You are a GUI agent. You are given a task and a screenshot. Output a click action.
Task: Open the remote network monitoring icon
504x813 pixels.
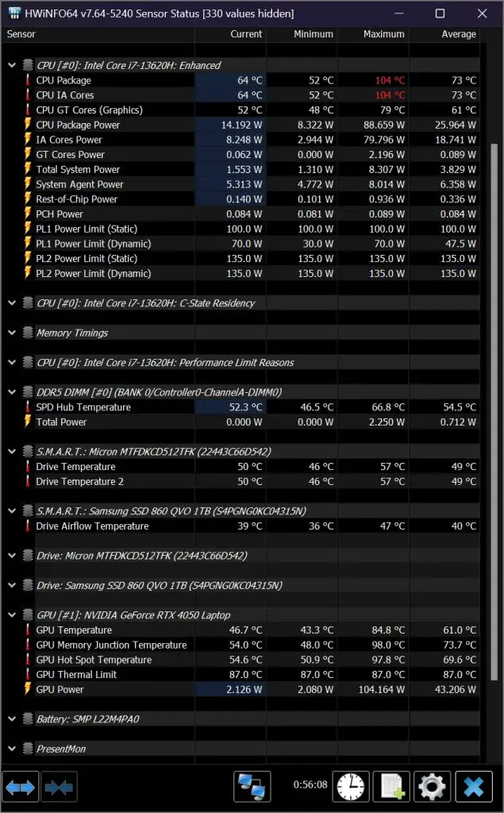point(252,787)
